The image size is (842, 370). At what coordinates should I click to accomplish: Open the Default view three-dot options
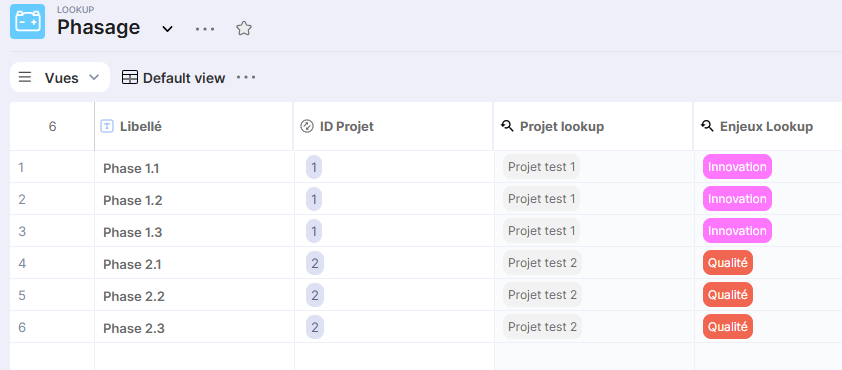click(246, 78)
